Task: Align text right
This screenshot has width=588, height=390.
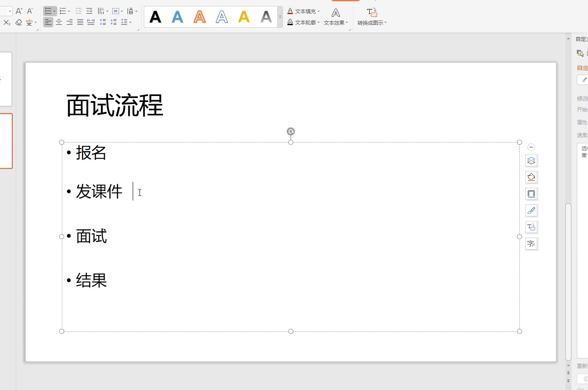Action: point(70,22)
